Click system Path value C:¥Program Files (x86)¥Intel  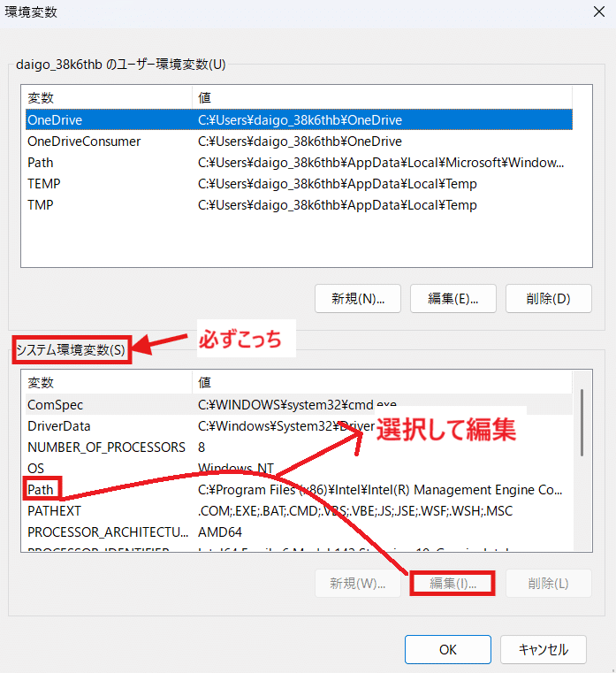tap(380, 489)
